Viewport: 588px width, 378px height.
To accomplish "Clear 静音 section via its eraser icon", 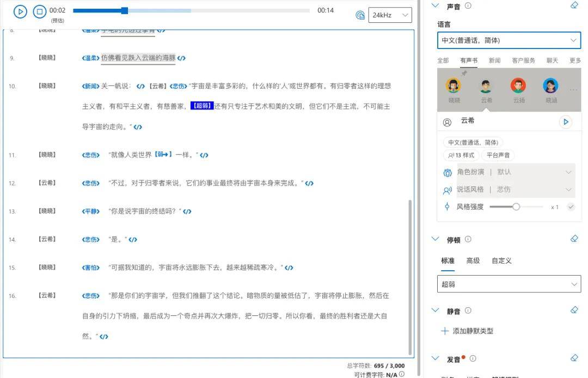I will 574,309.
